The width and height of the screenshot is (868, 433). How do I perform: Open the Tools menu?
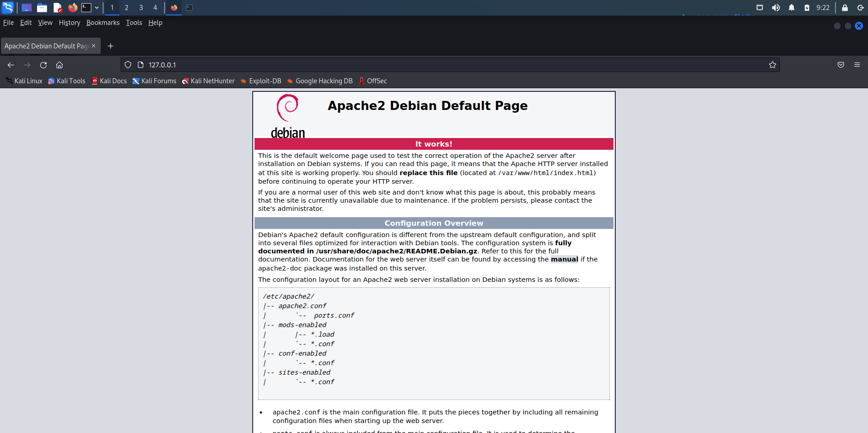coord(134,23)
